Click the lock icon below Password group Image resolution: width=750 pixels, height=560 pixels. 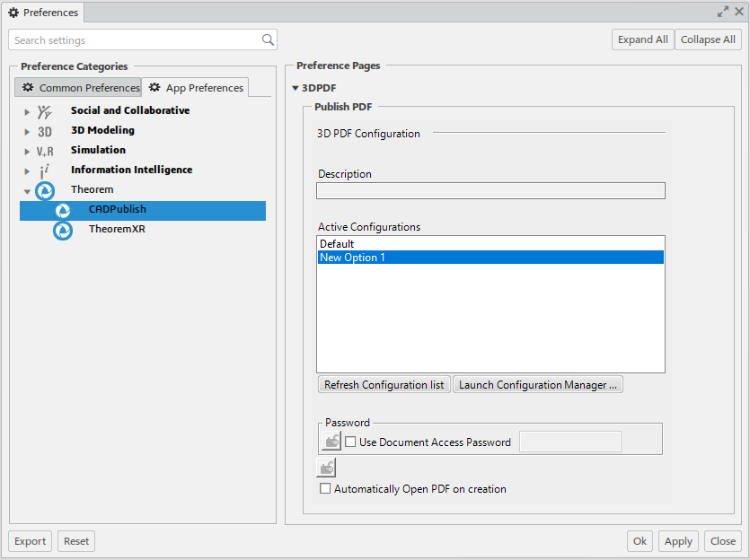326,468
